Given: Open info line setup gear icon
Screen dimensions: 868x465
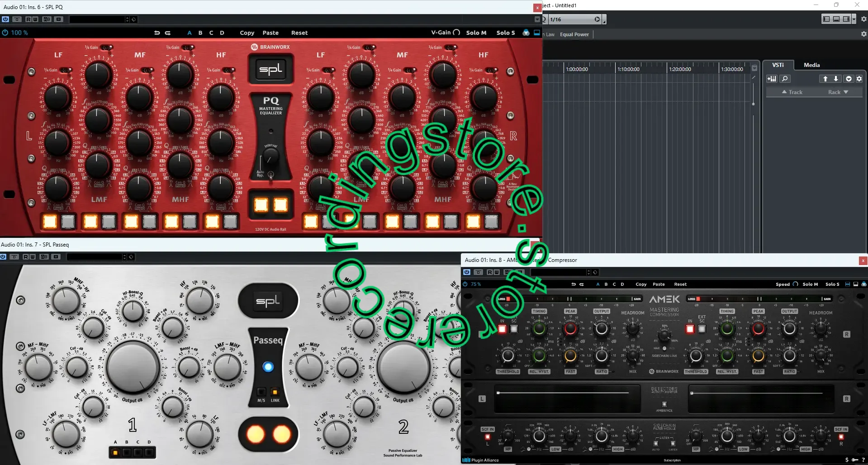Looking at the screenshot, I should tap(863, 34).
